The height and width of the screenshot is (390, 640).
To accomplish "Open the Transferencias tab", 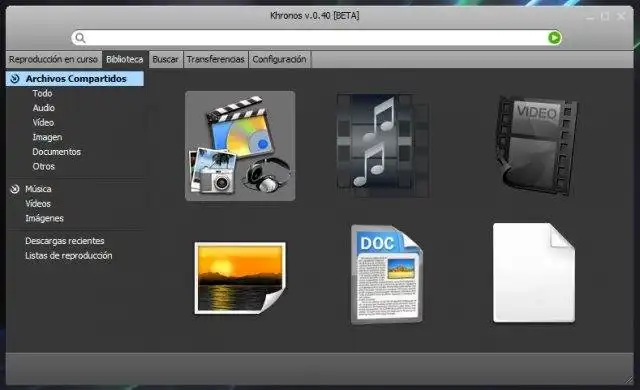I will (216, 60).
